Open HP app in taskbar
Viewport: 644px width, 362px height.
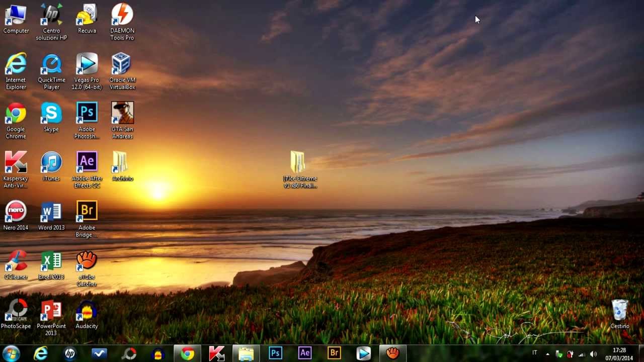(x=70, y=354)
